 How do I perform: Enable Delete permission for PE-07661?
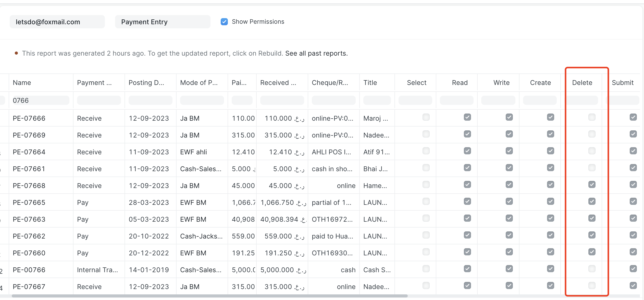pyautogui.click(x=591, y=168)
